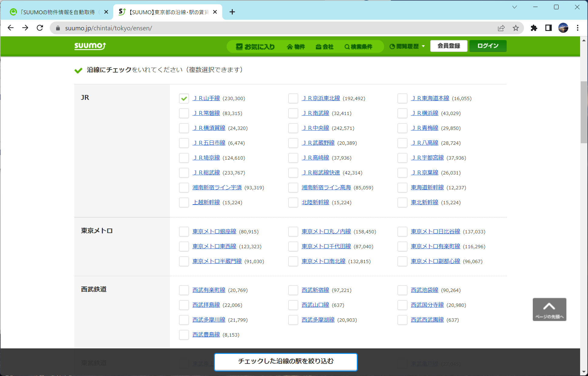588x376 pixels.
Task: Expand the 閲覧履歴 dropdown
Action: point(407,46)
